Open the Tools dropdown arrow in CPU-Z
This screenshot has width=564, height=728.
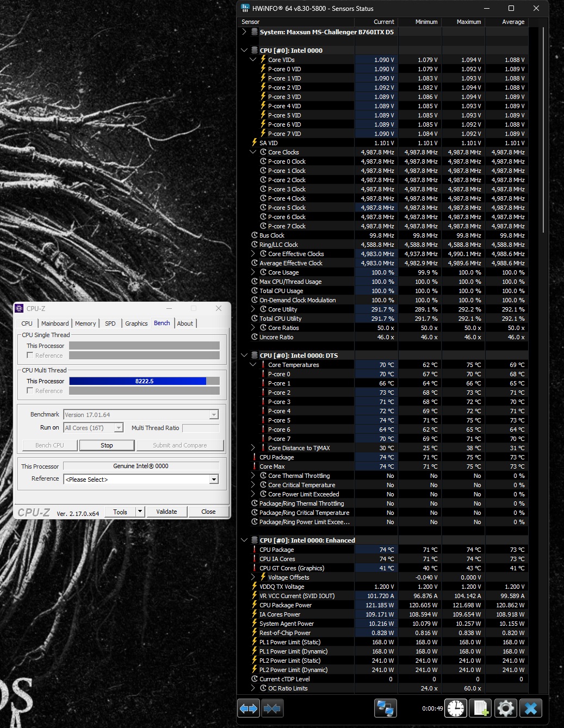pos(140,512)
